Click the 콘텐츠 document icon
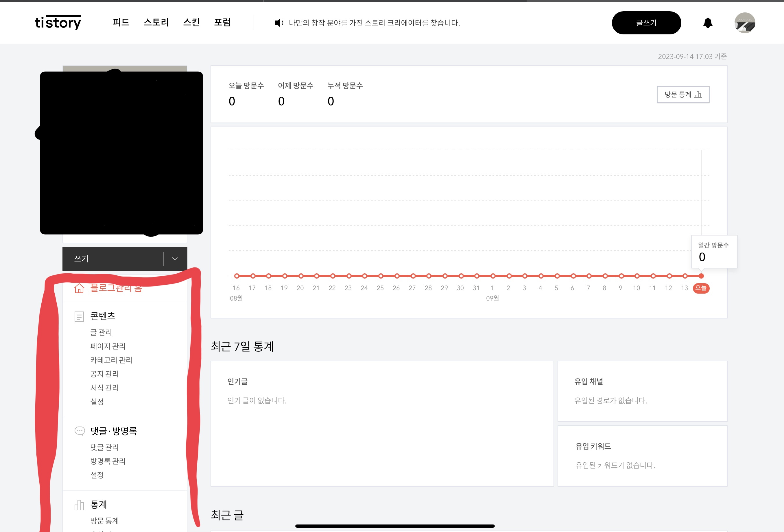 tap(79, 317)
